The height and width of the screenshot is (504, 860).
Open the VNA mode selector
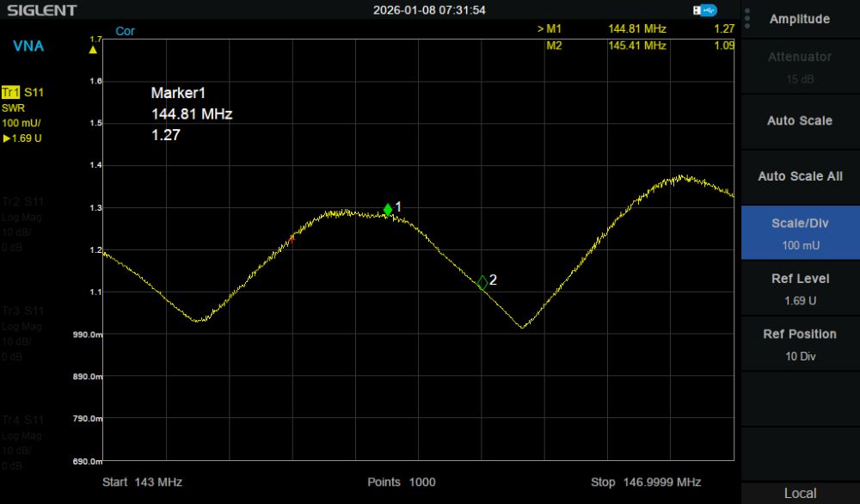[x=28, y=46]
